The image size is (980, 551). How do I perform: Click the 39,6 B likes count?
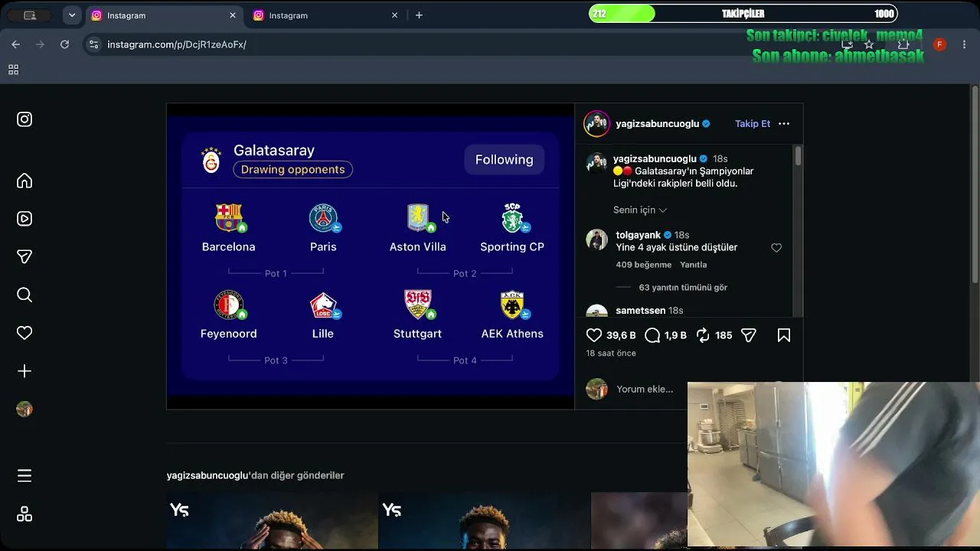point(621,335)
